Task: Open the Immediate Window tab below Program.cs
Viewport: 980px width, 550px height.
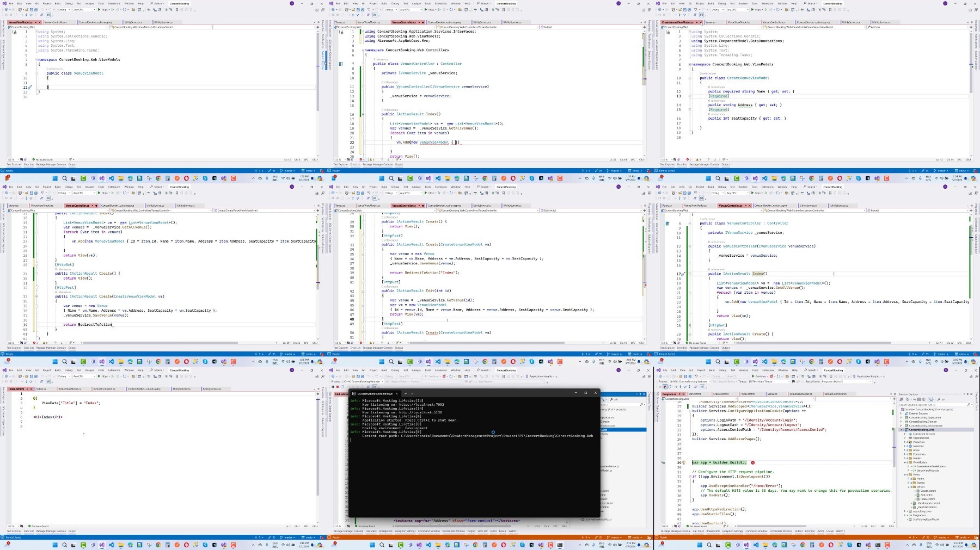Action: click(781, 531)
